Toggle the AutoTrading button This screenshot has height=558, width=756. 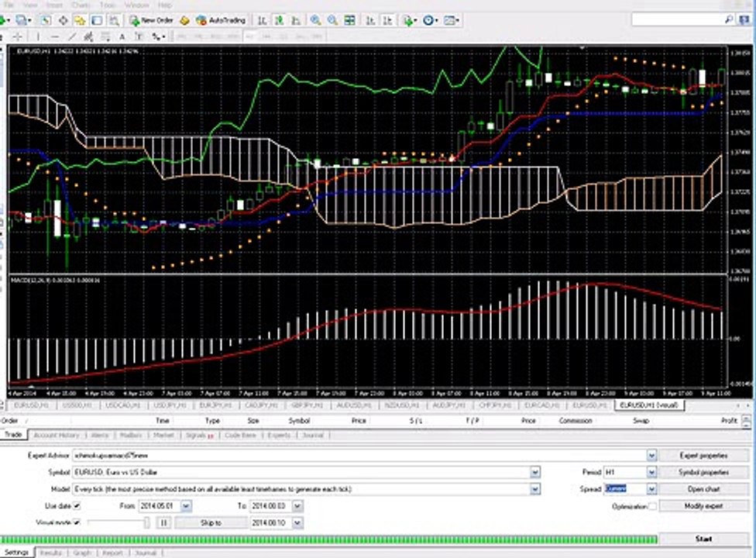[222, 20]
